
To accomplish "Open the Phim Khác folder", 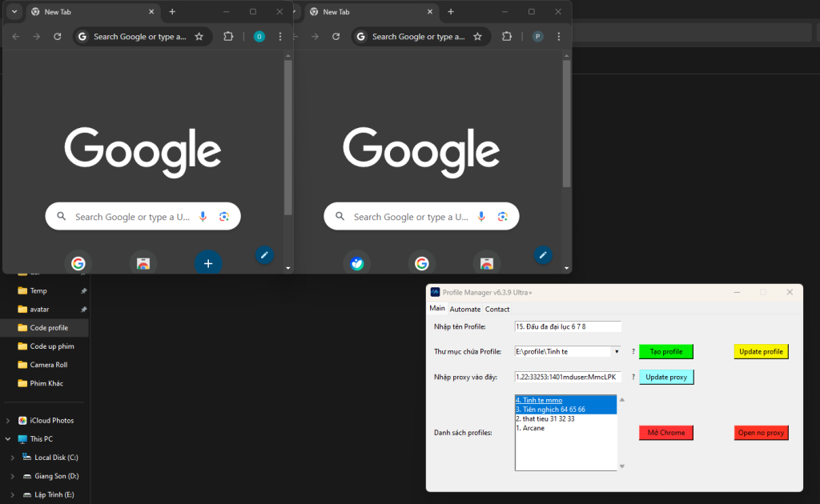I will 46,383.
